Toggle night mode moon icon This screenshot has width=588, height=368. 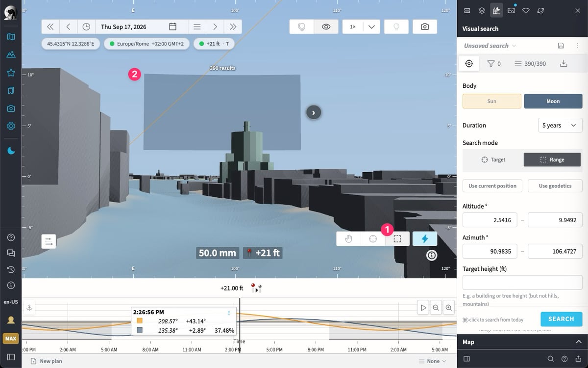coord(11,151)
